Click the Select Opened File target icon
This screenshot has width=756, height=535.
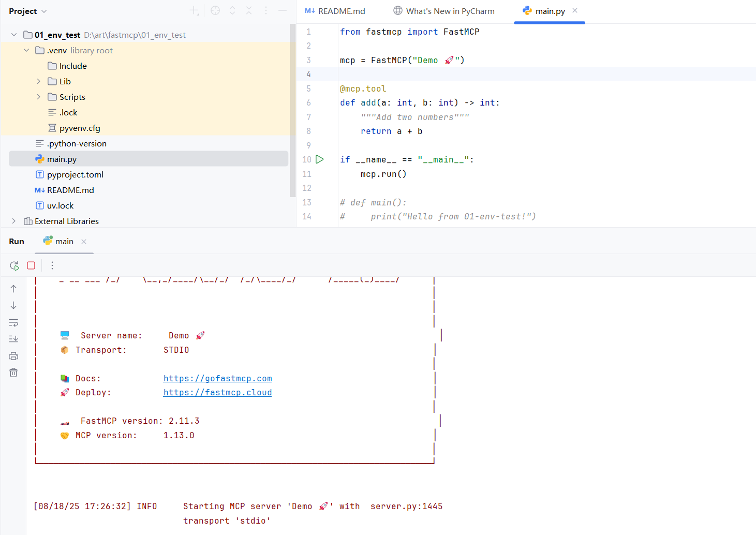coord(215,10)
